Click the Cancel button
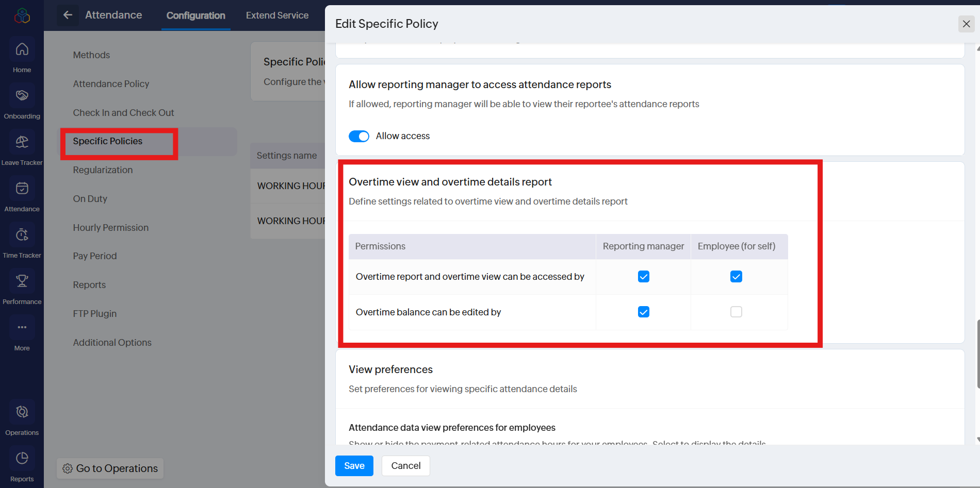The image size is (980, 488). 405,466
